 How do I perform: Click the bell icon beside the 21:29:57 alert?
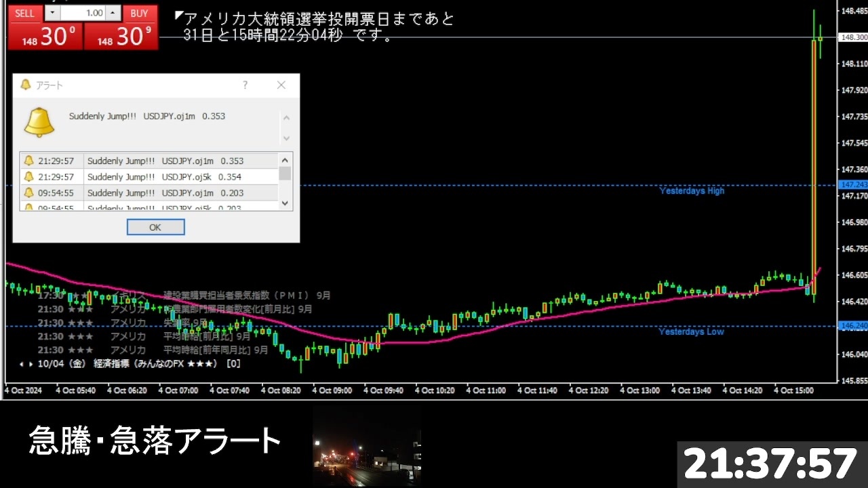point(28,161)
